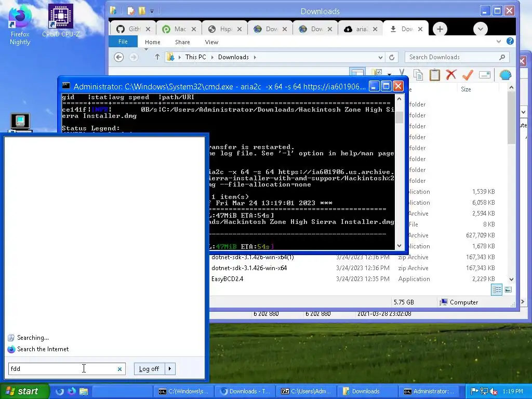The image size is (532, 399).
Task: Click the Size column header
Action: (x=466, y=89)
